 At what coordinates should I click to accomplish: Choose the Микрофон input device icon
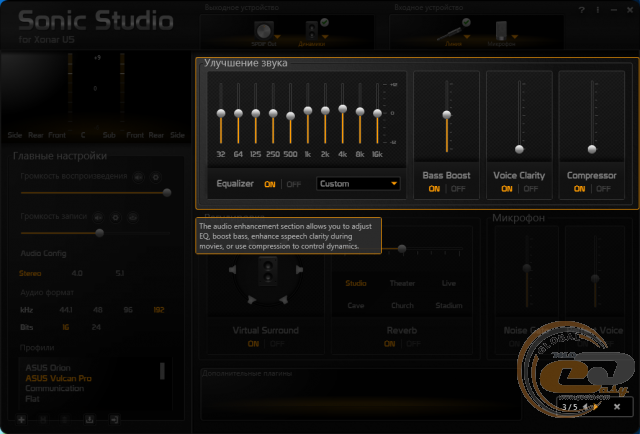pos(501,31)
